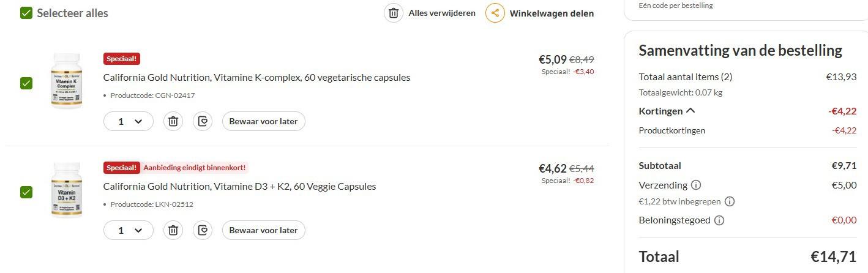Toggle the Selecteer alles checkbox
This screenshot has height=273, width=868.
pyautogui.click(x=26, y=13)
